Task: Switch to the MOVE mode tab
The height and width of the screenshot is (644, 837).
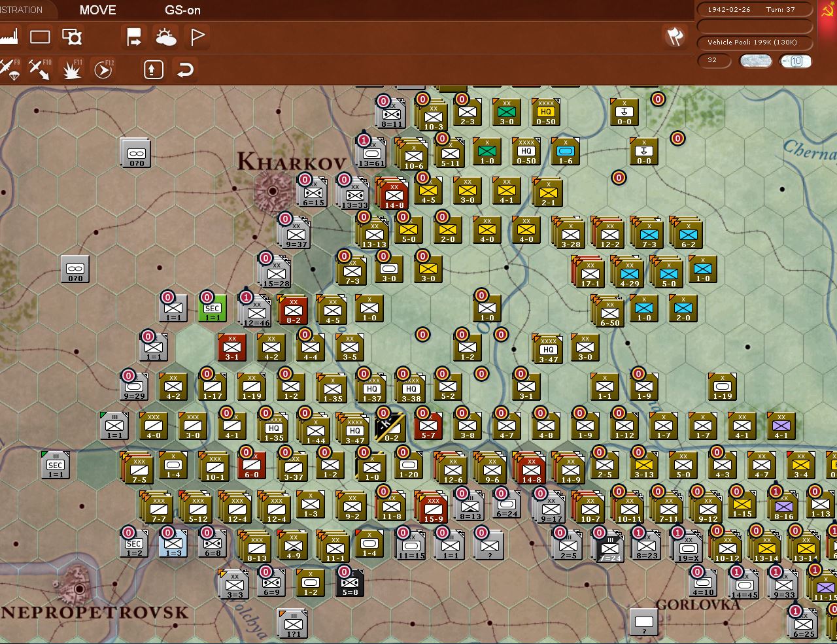Action: tap(97, 10)
